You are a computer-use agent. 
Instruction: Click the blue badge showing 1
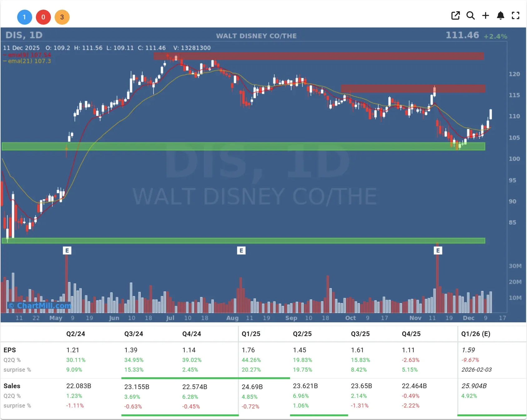click(x=25, y=17)
